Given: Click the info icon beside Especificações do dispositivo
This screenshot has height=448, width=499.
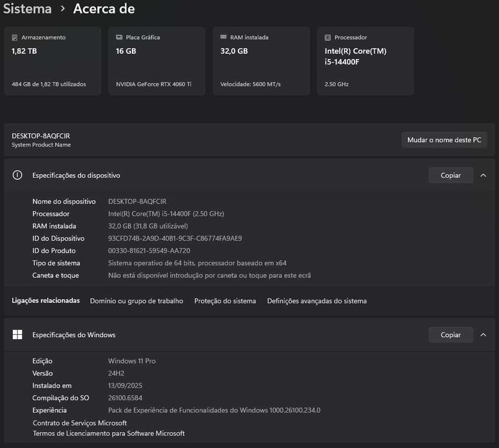Looking at the screenshot, I should coord(17,175).
